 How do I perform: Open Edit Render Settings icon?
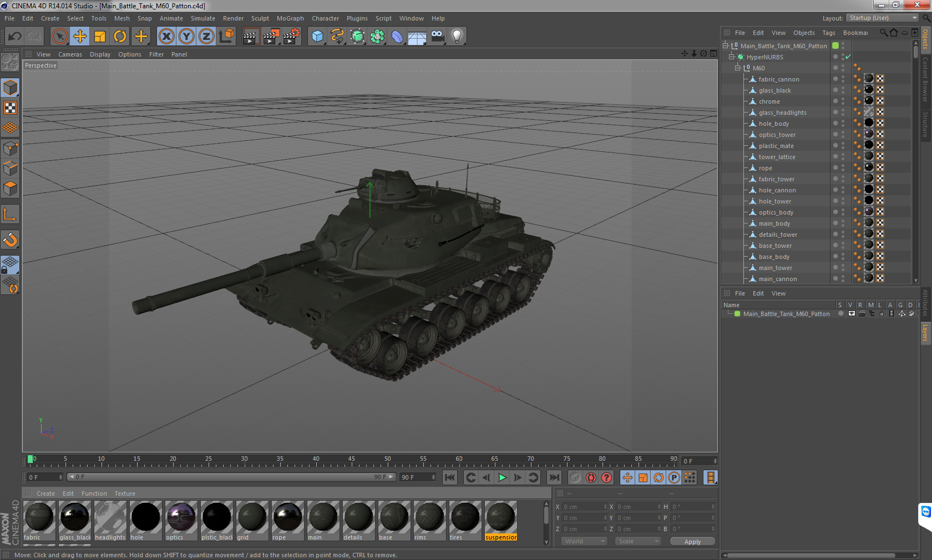291,37
